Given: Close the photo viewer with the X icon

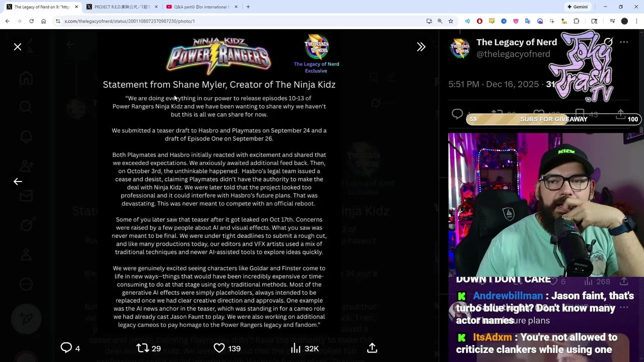Looking at the screenshot, I should [x=18, y=47].
